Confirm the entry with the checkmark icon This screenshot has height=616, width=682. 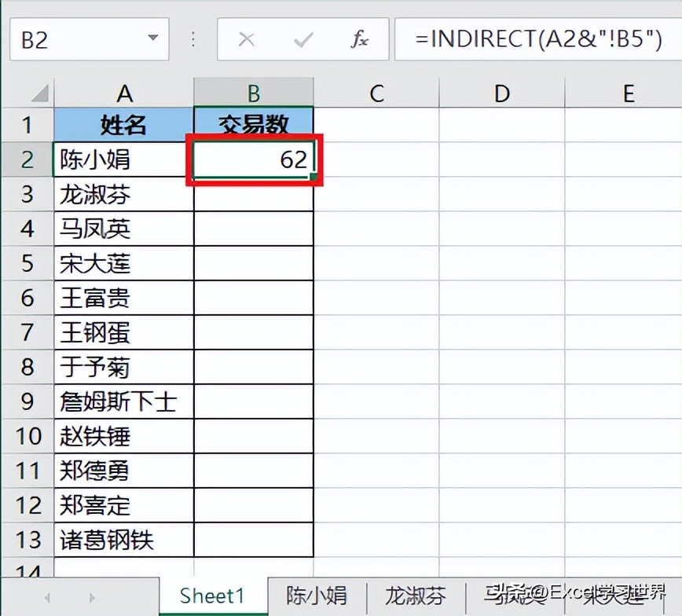point(303,39)
